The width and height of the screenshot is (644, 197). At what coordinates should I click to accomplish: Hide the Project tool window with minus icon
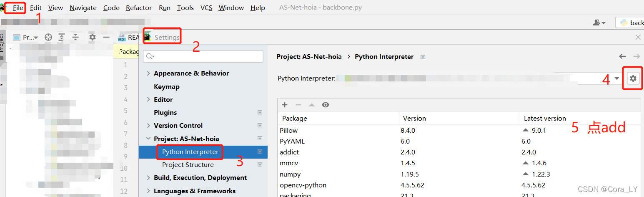pos(106,37)
